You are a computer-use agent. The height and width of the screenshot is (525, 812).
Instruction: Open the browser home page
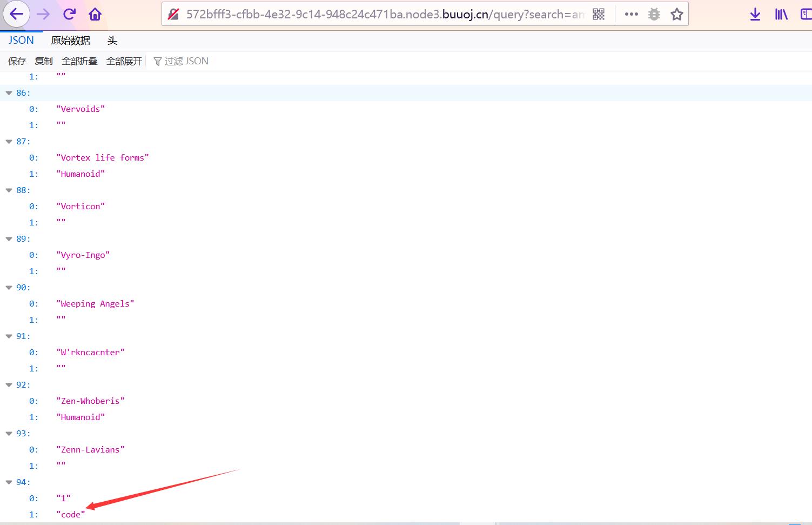click(x=95, y=15)
